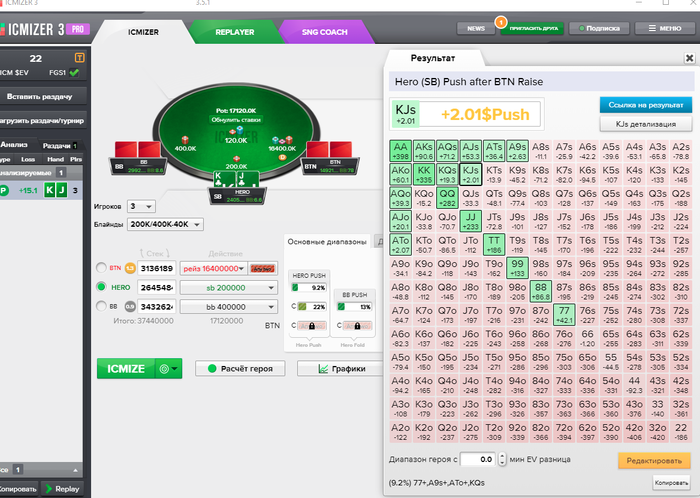The width and height of the screenshot is (700, 498).
Task: Switch to the ICMIZER tab
Action: 143,32
